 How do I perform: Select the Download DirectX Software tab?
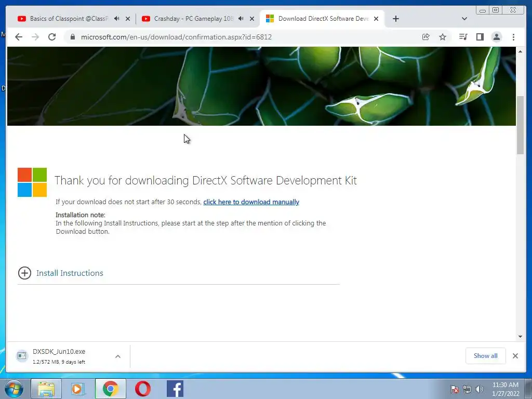pos(322,19)
